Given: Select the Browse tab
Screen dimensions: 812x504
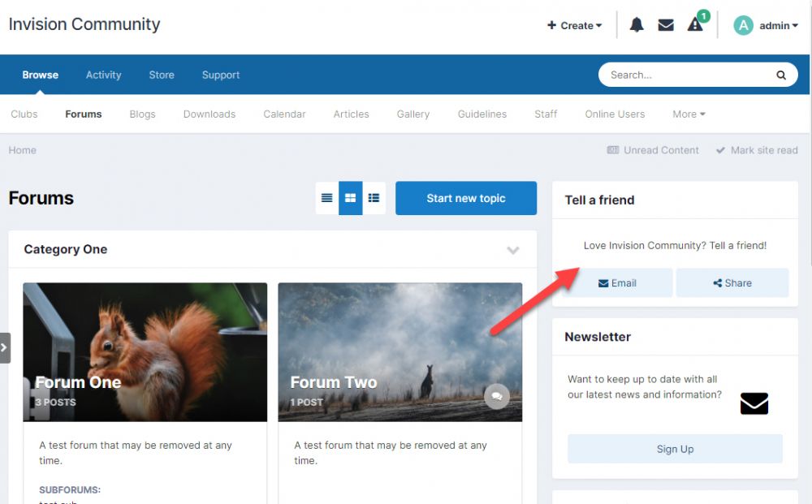Looking at the screenshot, I should (41, 75).
